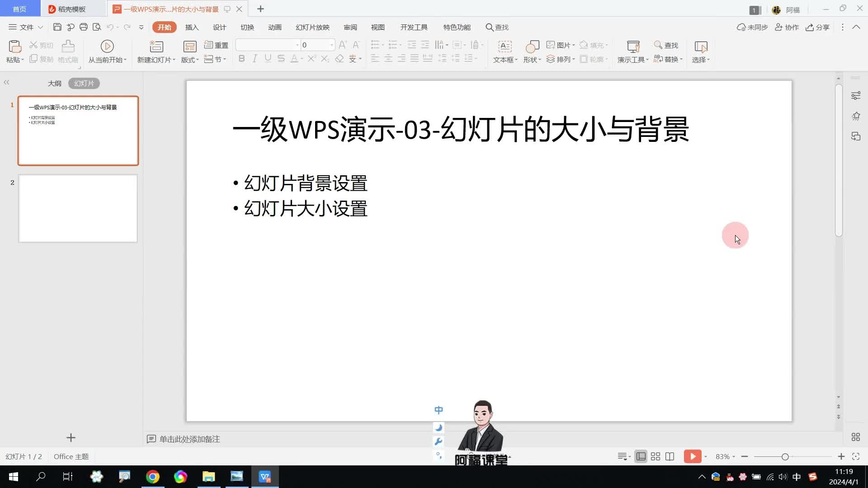Expand the Layout (版式) dropdown

point(190,60)
